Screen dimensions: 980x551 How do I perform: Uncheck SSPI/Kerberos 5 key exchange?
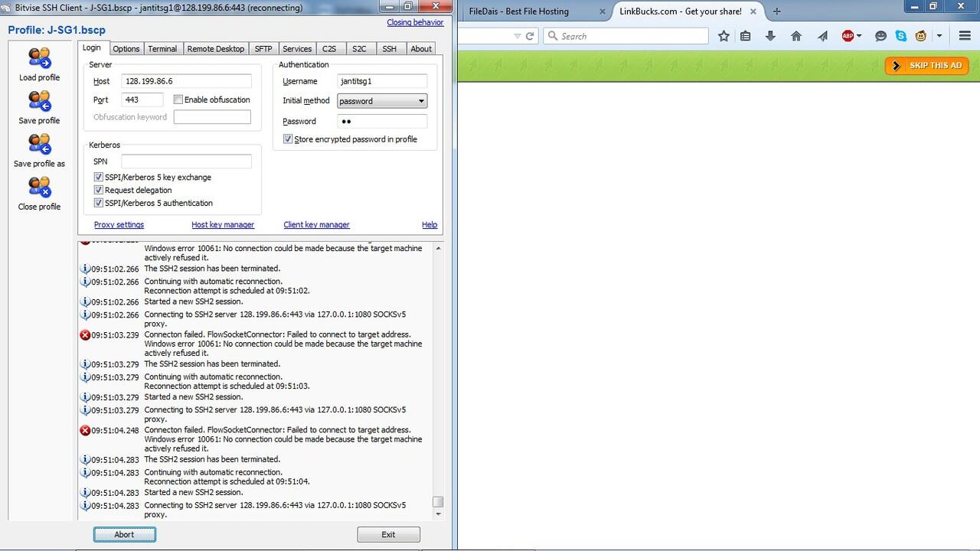pos(98,177)
